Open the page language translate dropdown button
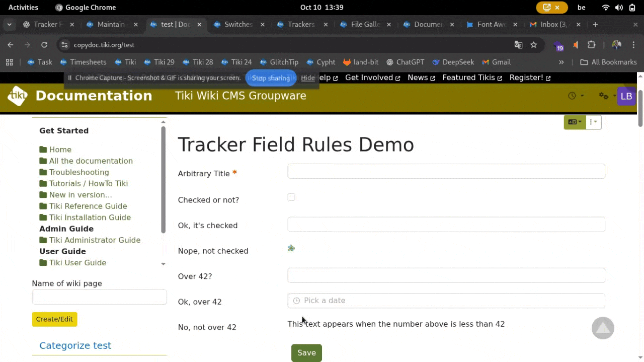The height and width of the screenshot is (362, 644). coord(575,122)
